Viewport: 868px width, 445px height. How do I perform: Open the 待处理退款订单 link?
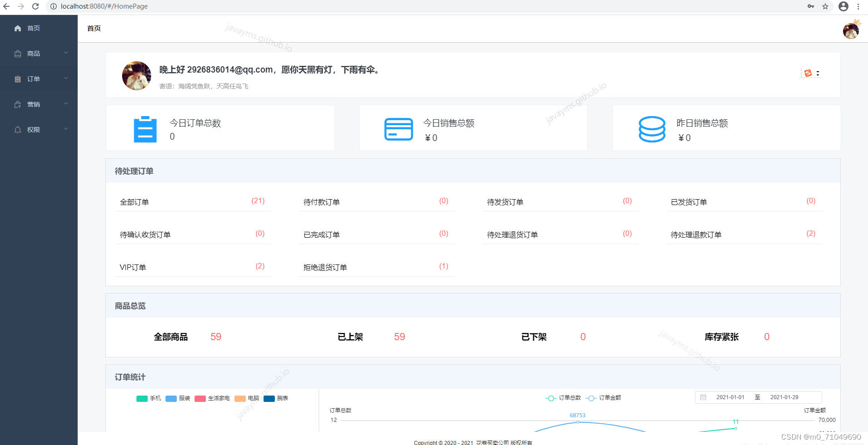[x=695, y=235]
